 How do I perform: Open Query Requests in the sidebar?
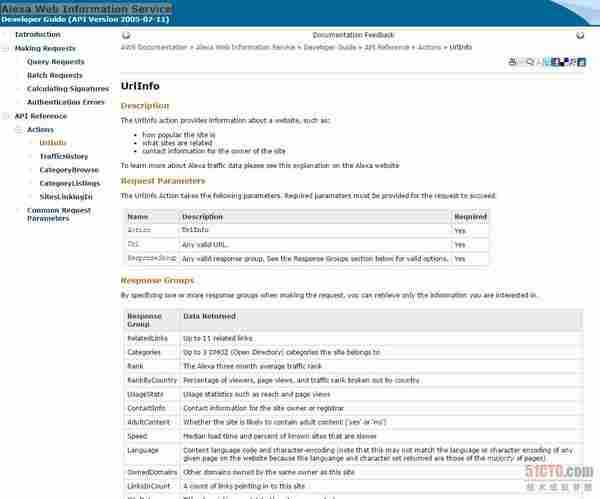pyautogui.click(x=55, y=62)
